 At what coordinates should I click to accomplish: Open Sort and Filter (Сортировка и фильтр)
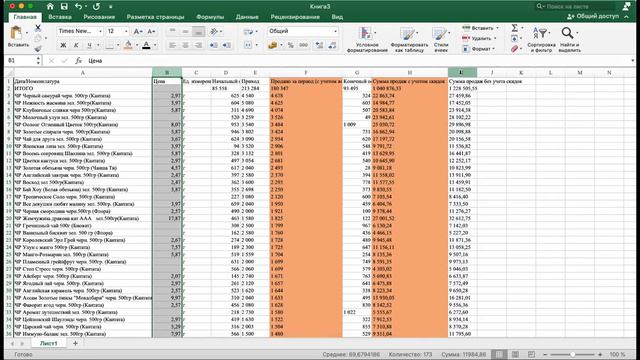[541, 39]
